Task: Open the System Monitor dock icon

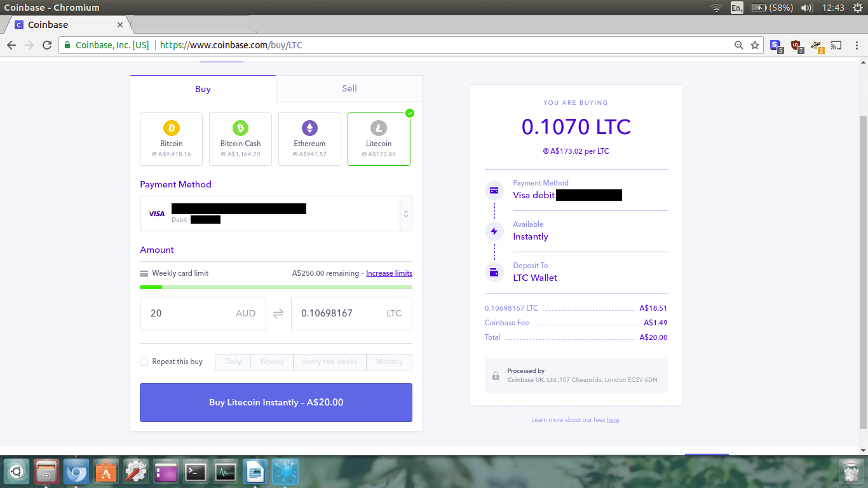Action: pos(226,472)
